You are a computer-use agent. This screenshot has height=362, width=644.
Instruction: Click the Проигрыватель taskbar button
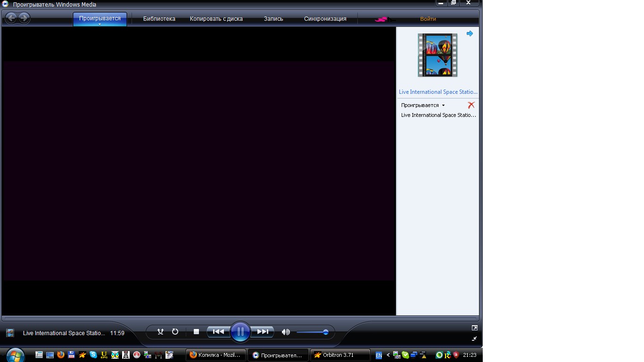(278, 355)
